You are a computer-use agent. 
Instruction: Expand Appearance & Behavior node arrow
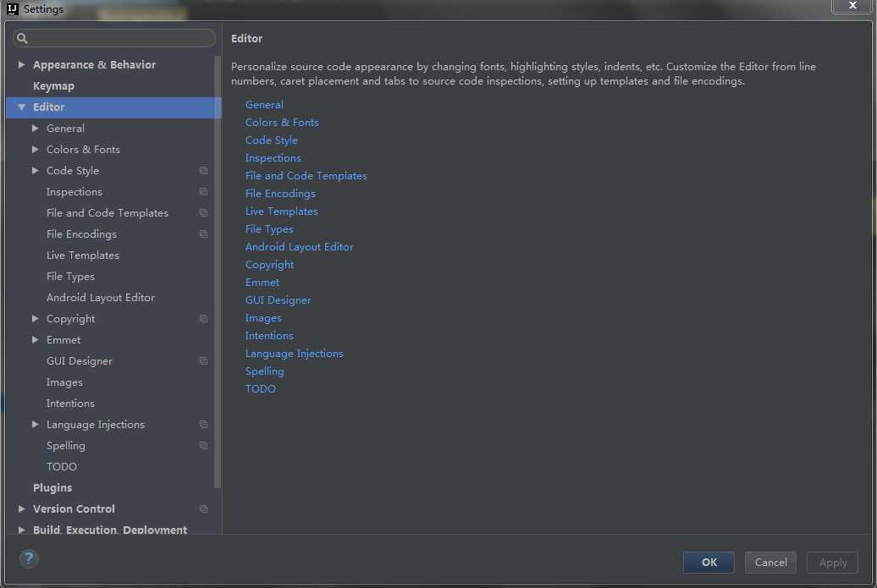pyautogui.click(x=21, y=65)
